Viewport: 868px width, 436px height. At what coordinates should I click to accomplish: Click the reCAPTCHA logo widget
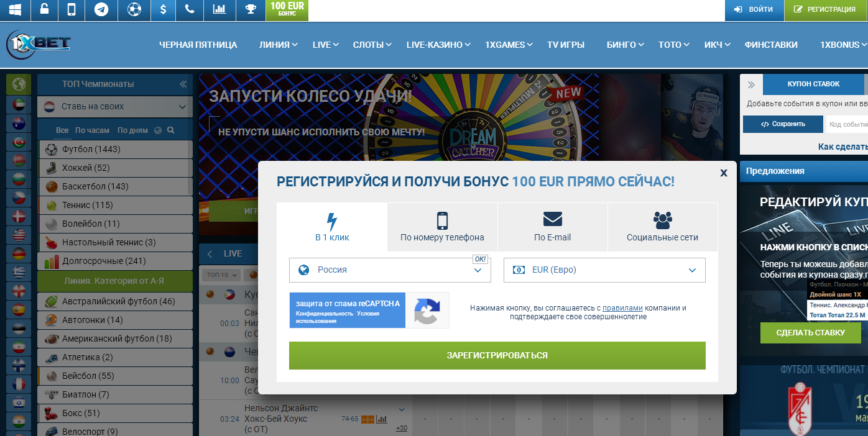coord(427,311)
